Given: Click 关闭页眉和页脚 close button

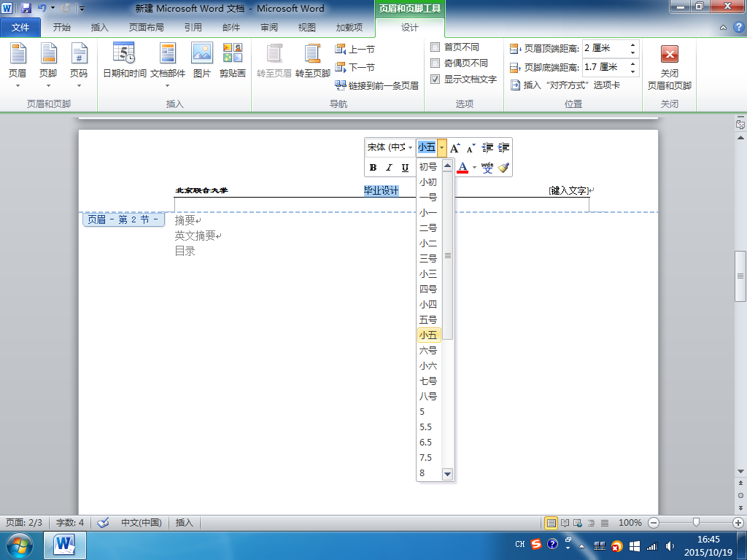Looking at the screenshot, I should click(x=670, y=66).
